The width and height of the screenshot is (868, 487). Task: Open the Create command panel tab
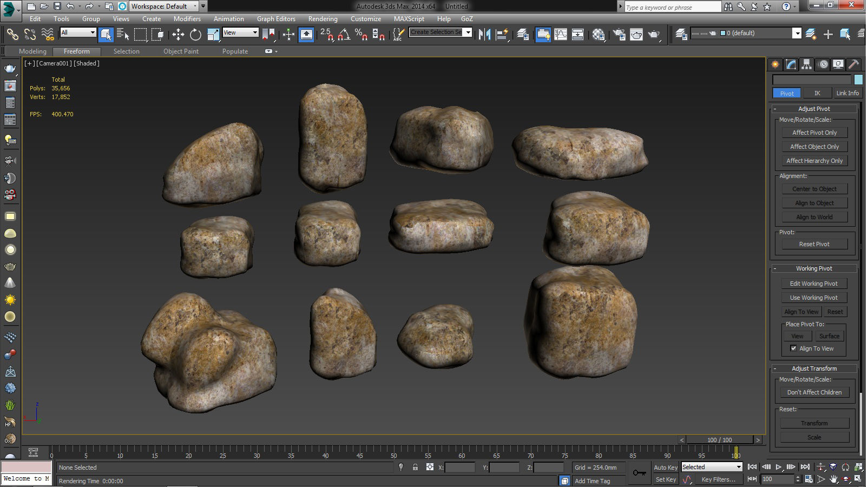(775, 64)
